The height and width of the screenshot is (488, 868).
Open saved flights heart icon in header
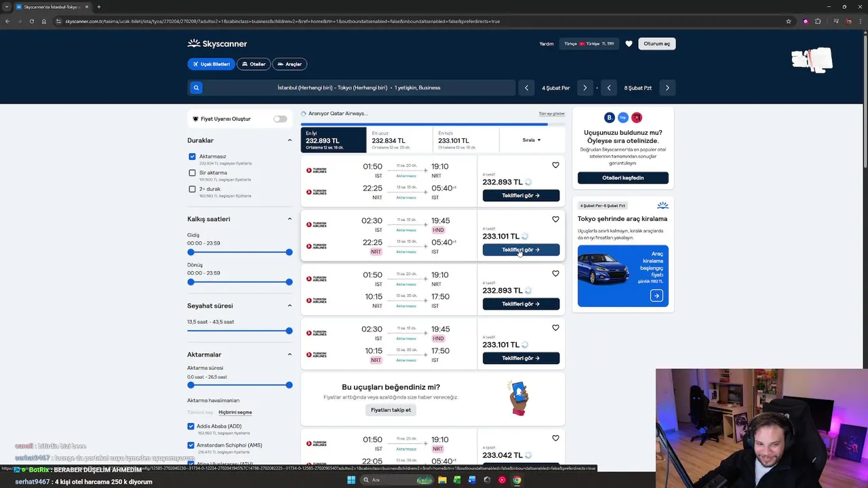click(629, 43)
